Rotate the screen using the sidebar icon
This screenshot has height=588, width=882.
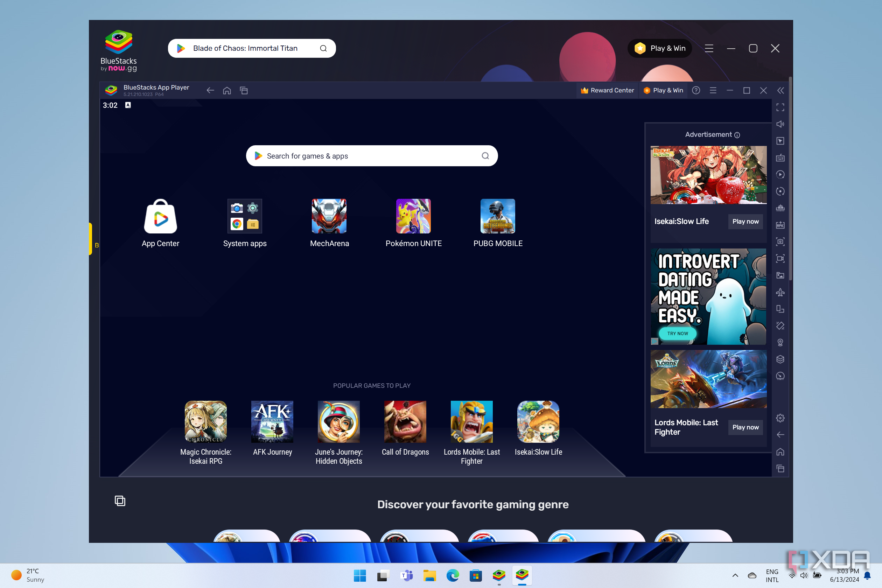(x=780, y=191)
